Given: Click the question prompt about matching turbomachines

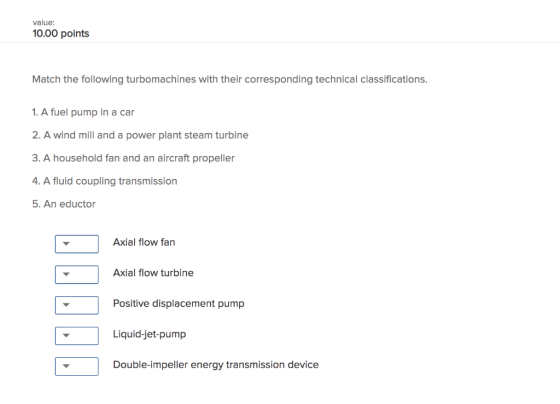Looking at the screenshot, I should (230, 79).
